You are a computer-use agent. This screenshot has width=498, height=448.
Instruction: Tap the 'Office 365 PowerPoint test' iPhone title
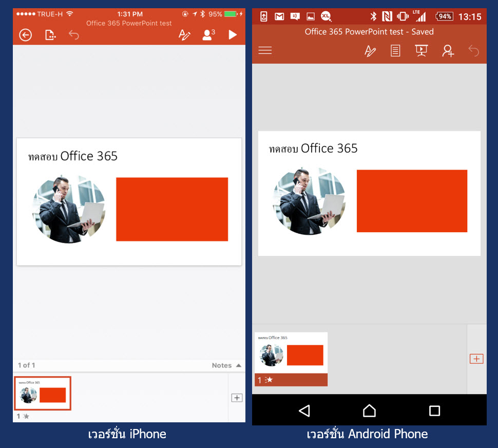[x=129, y=23]
